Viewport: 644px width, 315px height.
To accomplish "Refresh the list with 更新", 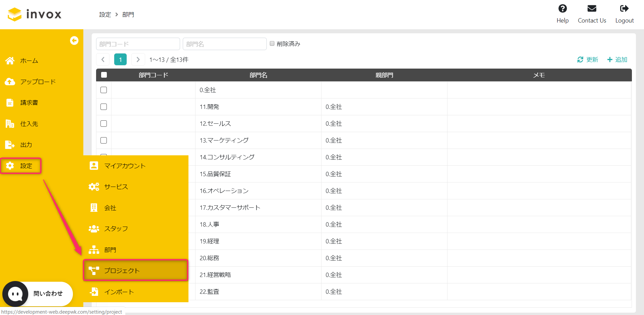I will coord(587,59).
